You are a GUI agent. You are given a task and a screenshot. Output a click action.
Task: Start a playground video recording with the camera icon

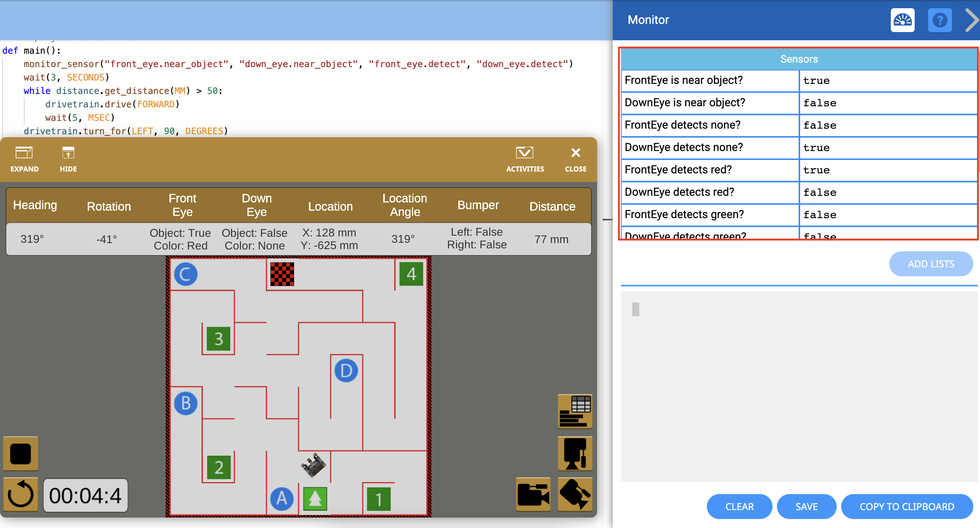coord(533,494)
